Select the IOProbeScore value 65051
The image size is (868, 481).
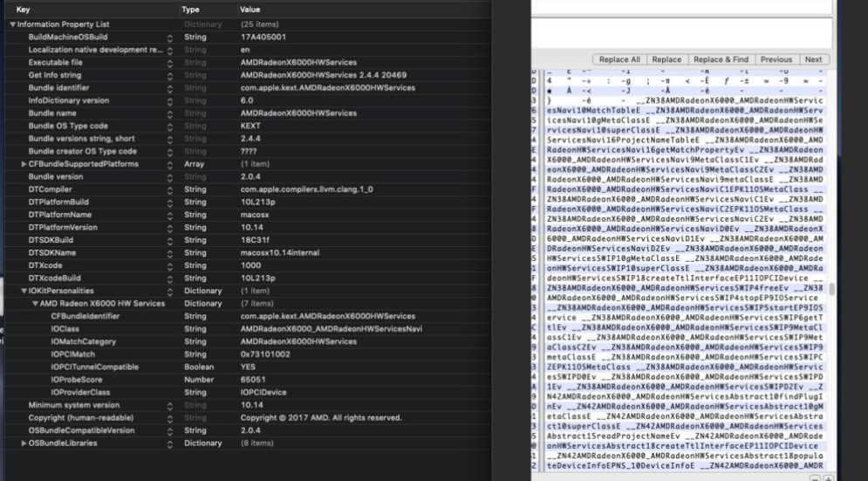(253, 380)
